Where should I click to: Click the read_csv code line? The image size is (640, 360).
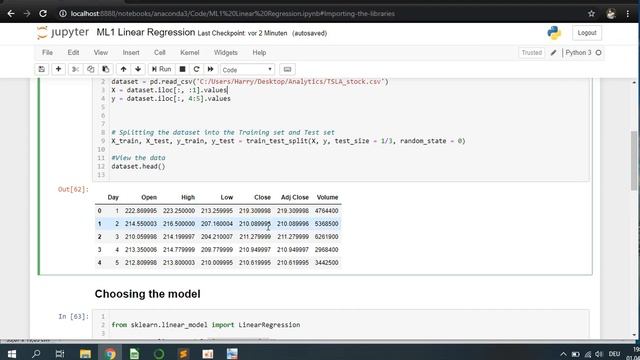(250, 82)
